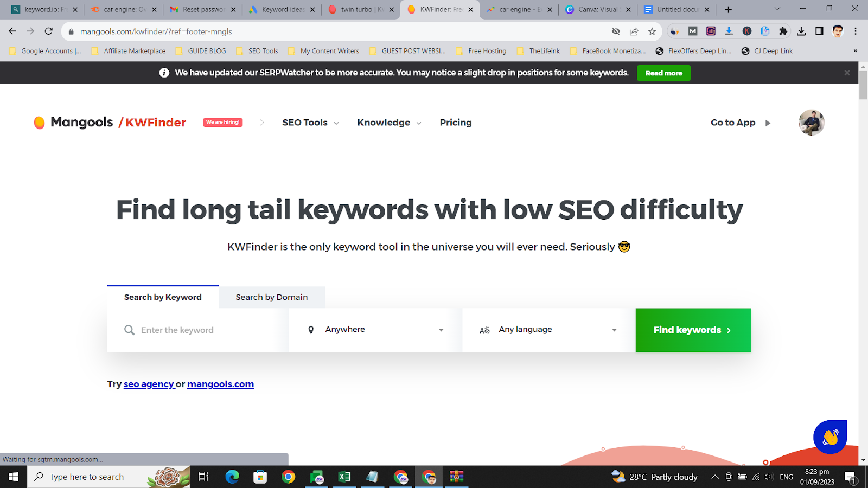Open the Pricing page link
Viewport: 868px width, 488px height.
(x=456, y=123)
